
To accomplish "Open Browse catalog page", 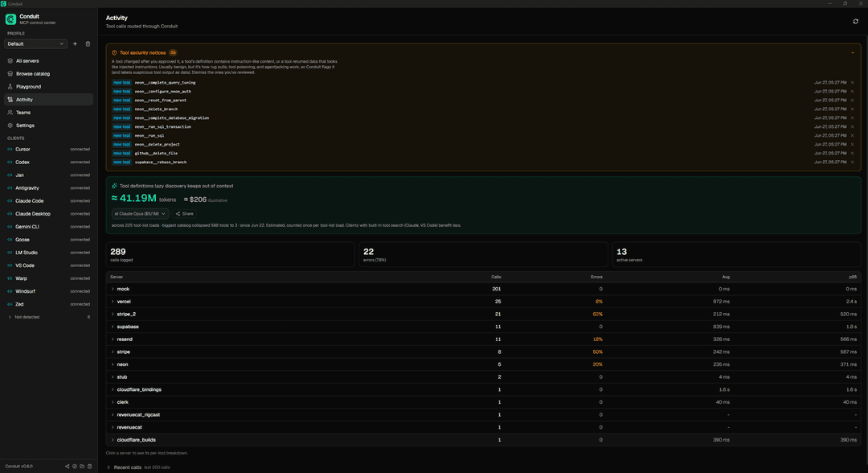I will (x=48, y=74).
